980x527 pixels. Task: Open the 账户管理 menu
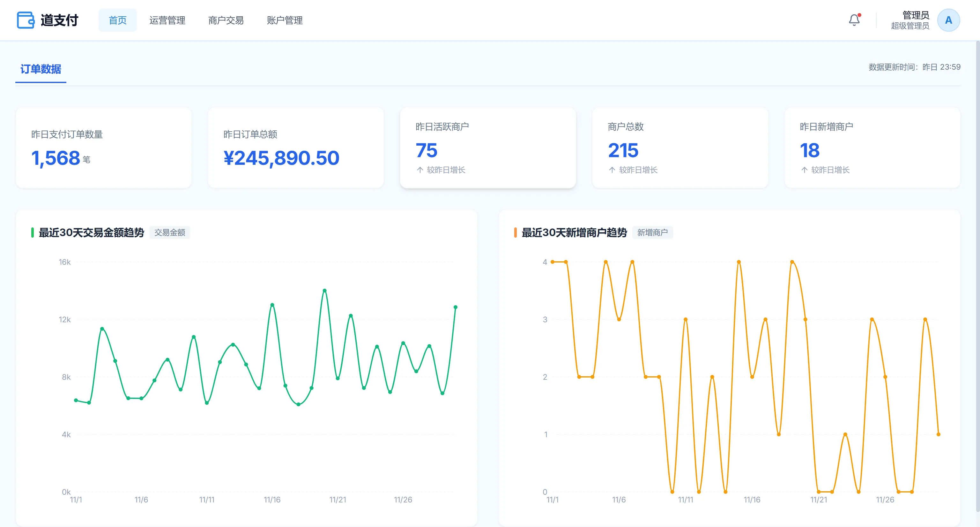click(x=285, y=20)
